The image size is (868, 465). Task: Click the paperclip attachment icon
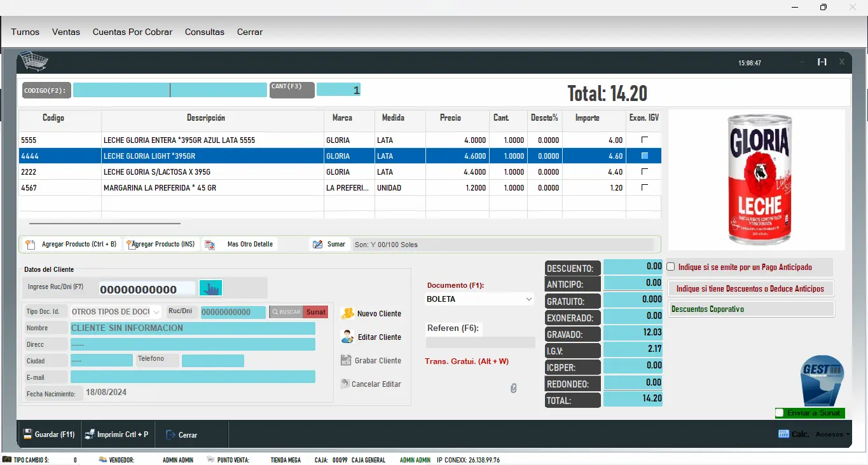[514, 388]
